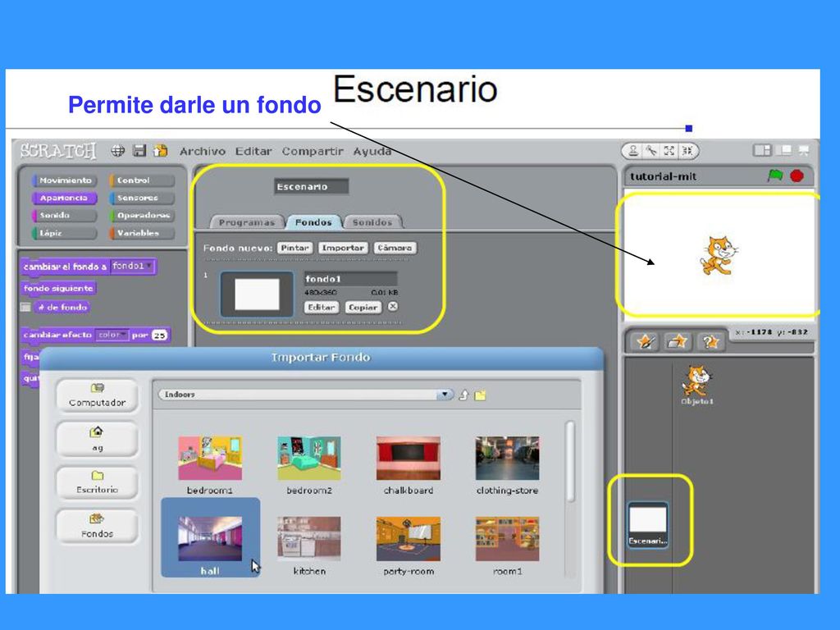Select the Sonido block category
Image resolution: width=840 pixels, height=630 pixels.
(x=64, y=216)
